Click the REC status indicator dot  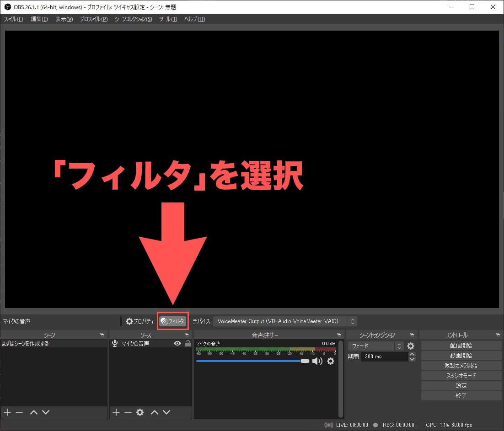tap(375, 425)
